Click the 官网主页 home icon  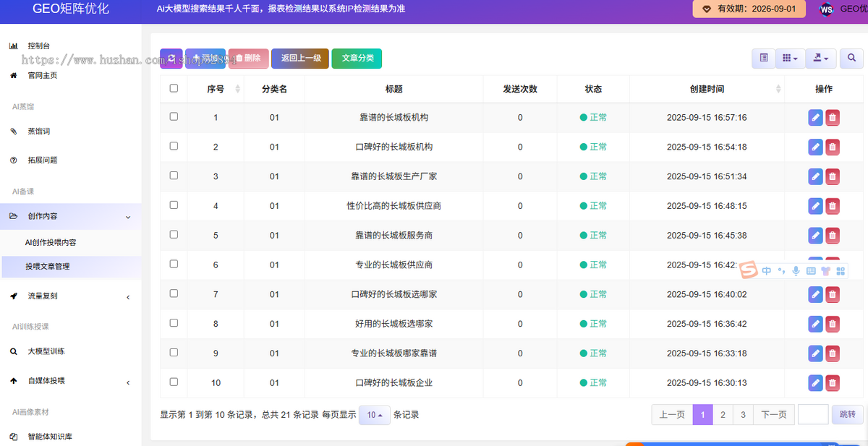(13, 75)
